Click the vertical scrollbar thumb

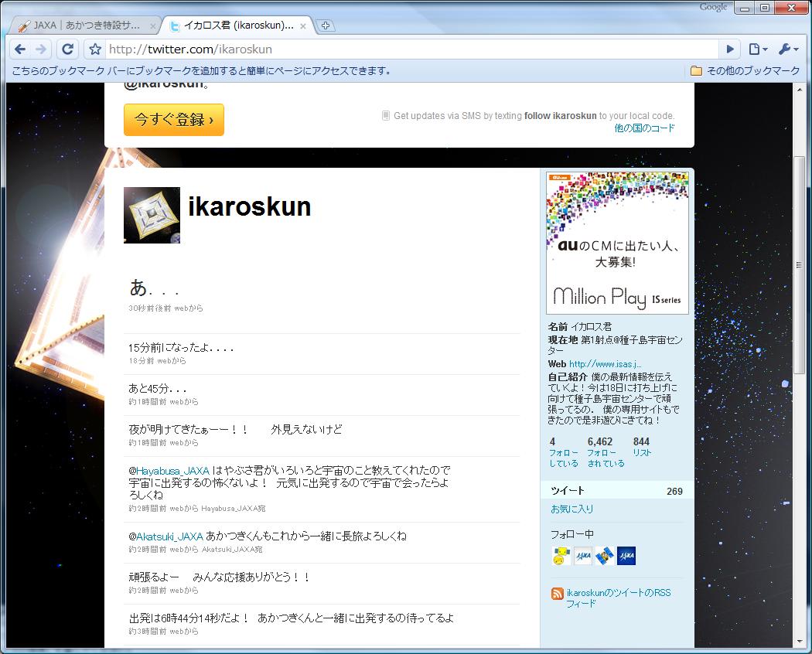tap(799, 264)
